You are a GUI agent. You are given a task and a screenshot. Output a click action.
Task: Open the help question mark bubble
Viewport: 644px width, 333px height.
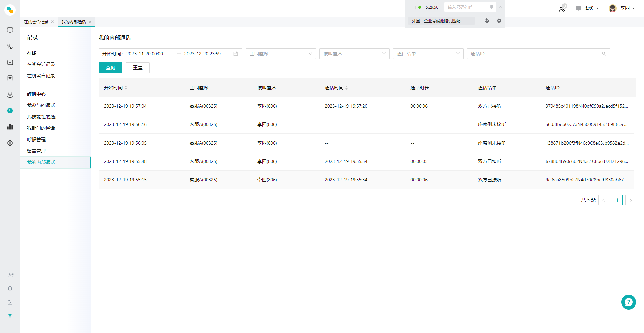628,302
